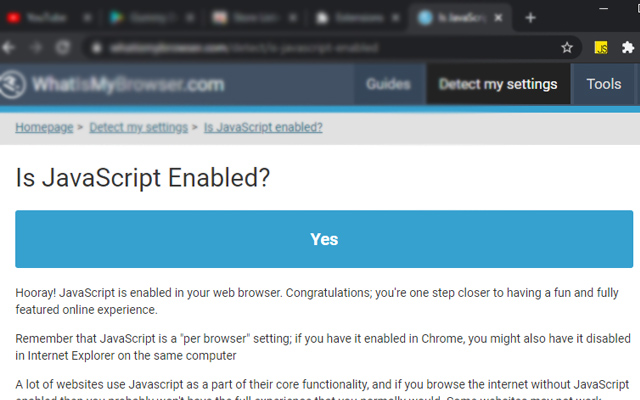Go back with the back arrow
This screenshot has height=400, width=640.
pyautogui.click(x=11, y=47)
